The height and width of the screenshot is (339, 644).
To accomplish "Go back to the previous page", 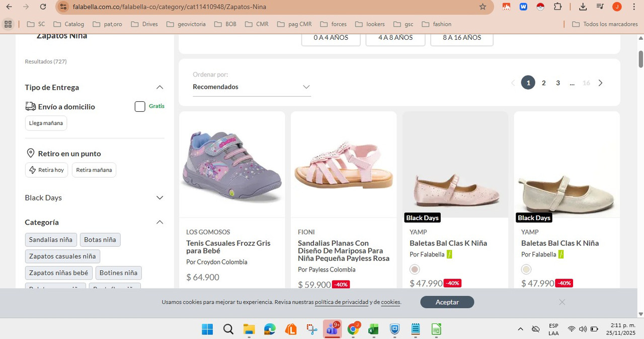I will 9,7.
